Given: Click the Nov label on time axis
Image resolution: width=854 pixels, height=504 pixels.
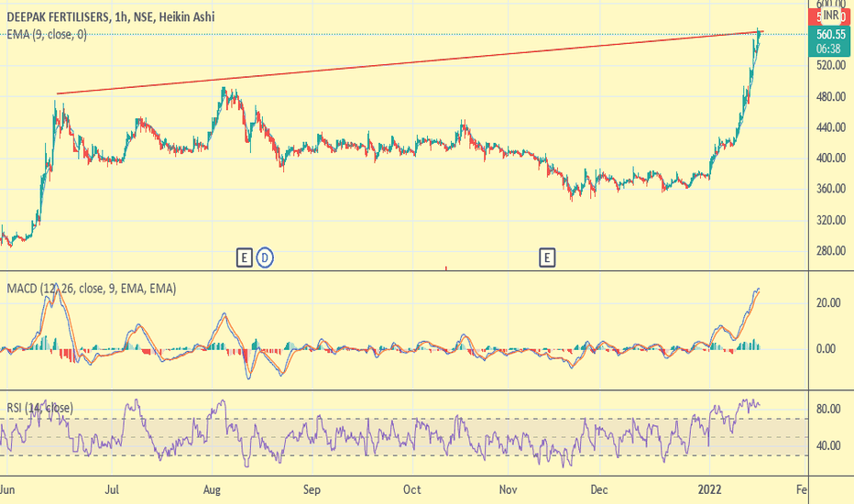Looking at the screenshot, I should [509, 489].
